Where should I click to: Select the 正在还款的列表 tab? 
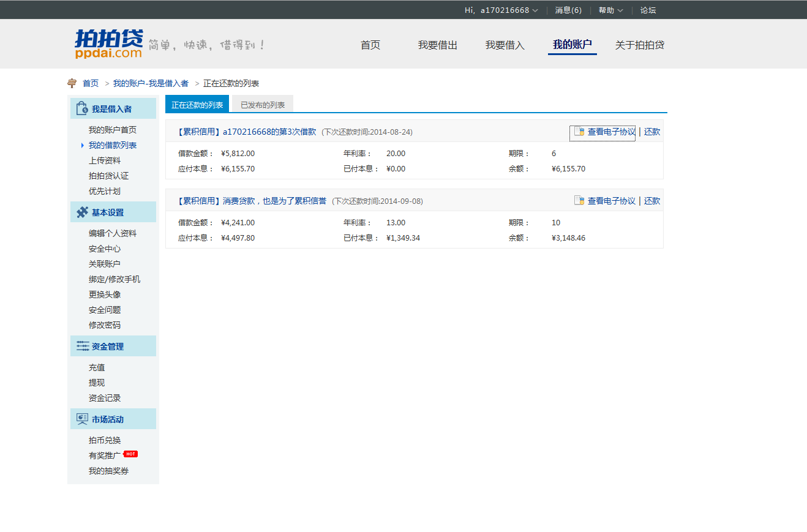[197, 105]
